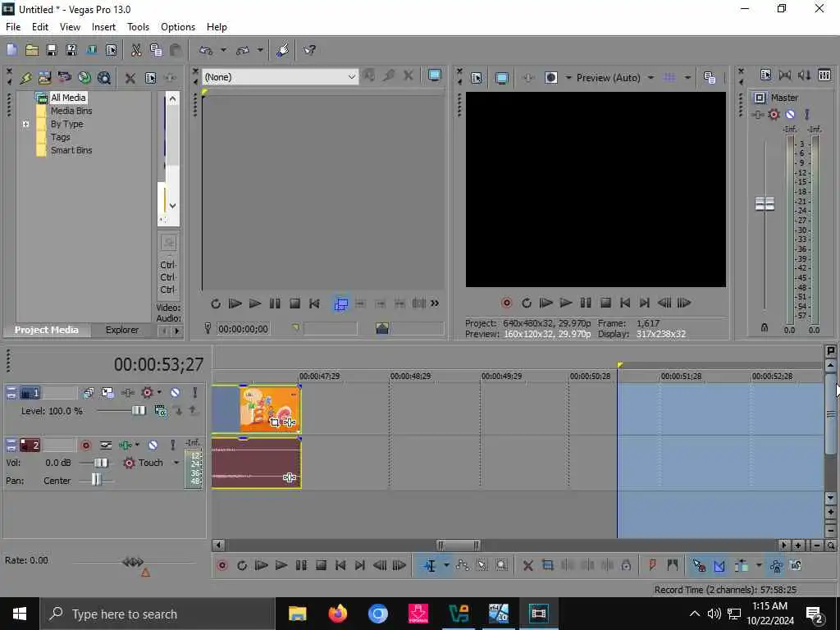This screenshot has width=840, height=630.
Task: Solo video track 1
Action: (x=195, y=393)
